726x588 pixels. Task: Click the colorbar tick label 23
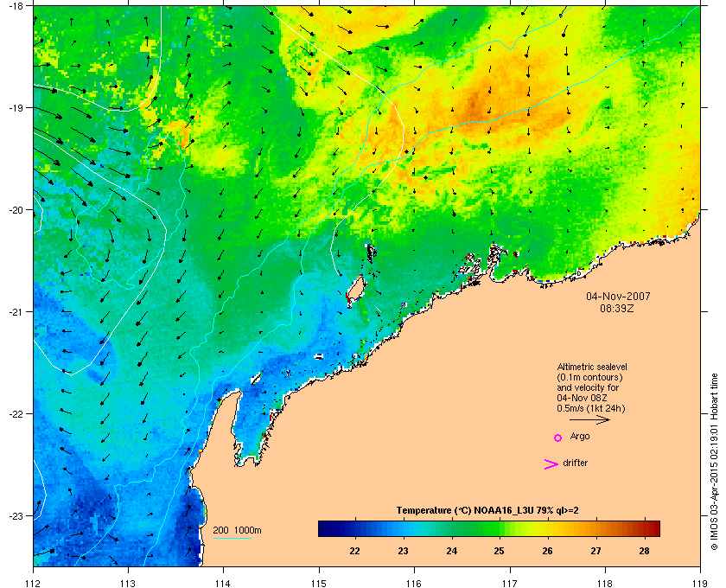(403, 551)
